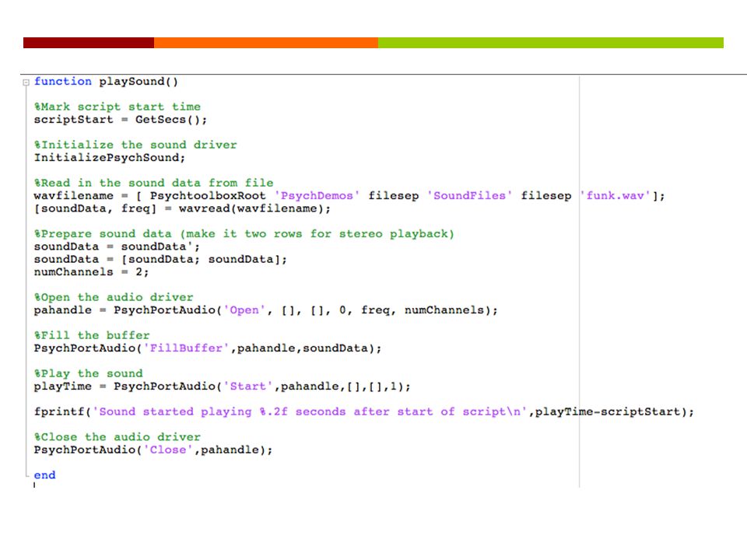Click the '%Read in the sound data from file' comment
747x560 pixels.
tap(153, 183)
